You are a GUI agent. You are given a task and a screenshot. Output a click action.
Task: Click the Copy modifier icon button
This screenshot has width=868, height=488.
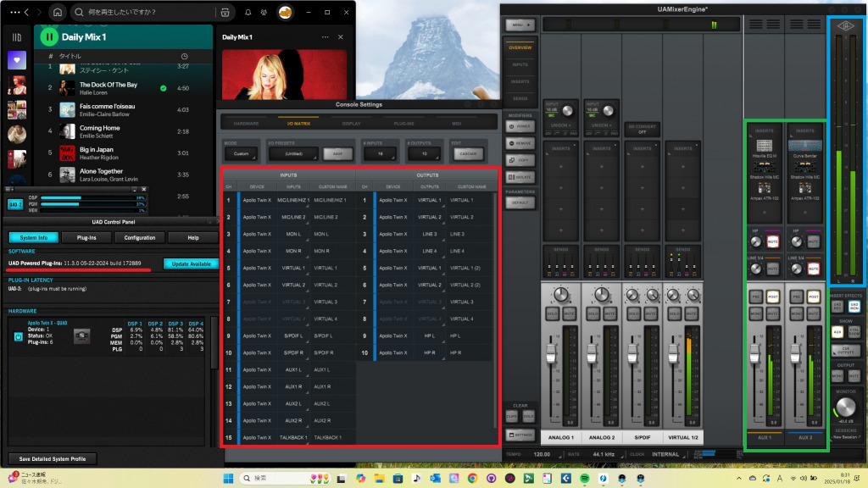pyautogui.click(x=520, y=159)
